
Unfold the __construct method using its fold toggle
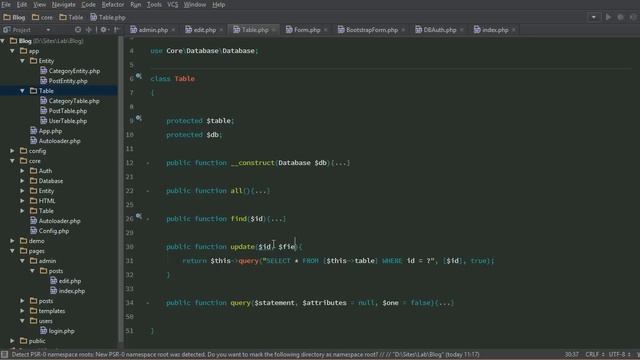(x=148, y=163)
